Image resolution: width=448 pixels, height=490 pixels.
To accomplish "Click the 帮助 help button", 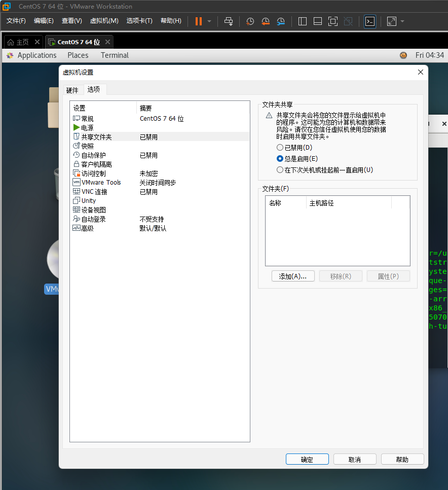I will click(402, 460).
